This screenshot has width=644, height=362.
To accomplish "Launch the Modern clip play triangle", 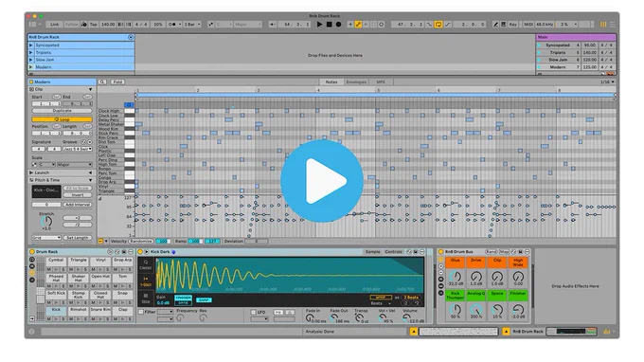I will tap(31, 67).
